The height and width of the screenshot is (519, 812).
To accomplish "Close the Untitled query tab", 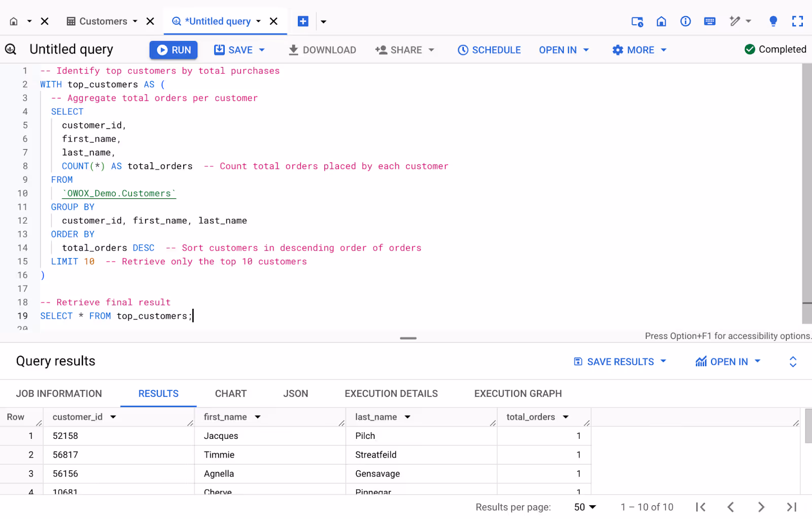I will click(274, 21).
